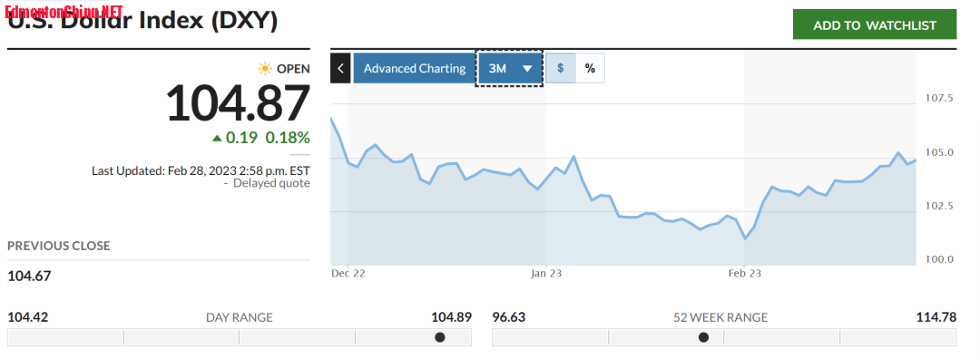The width and height of the screenshot is (980, 359).
Task: Click the day range position dot
Action: (440, 337)
